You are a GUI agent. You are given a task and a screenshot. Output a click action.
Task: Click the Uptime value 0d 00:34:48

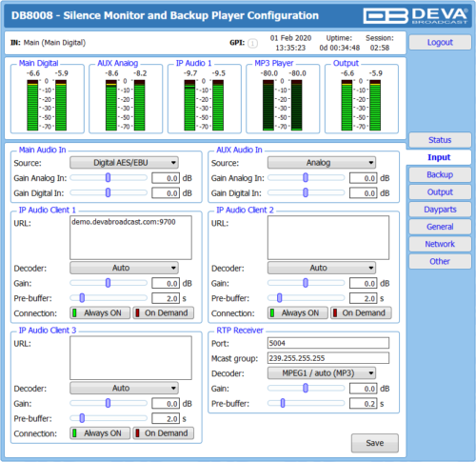tap(340, 48)
